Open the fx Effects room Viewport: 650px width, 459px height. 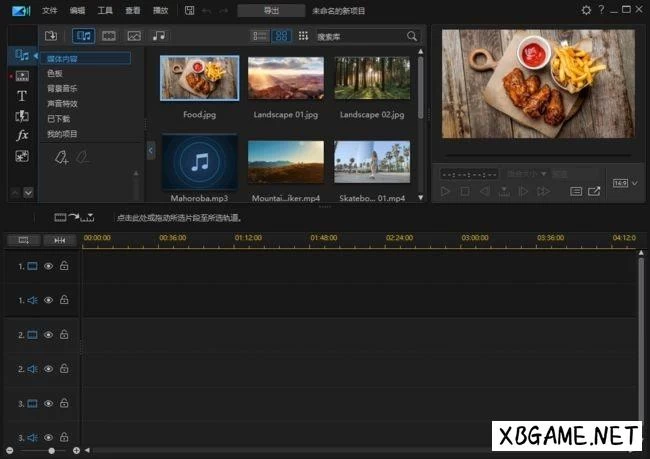21,135
